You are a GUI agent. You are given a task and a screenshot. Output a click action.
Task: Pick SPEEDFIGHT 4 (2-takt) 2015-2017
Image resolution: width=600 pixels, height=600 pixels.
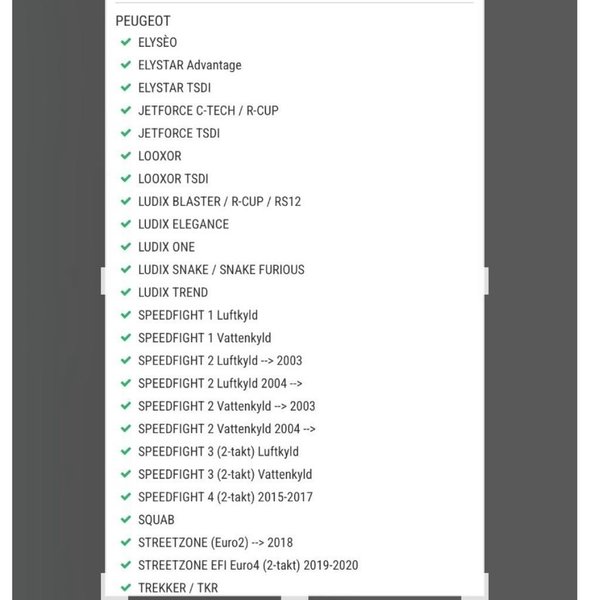point(225,497)
